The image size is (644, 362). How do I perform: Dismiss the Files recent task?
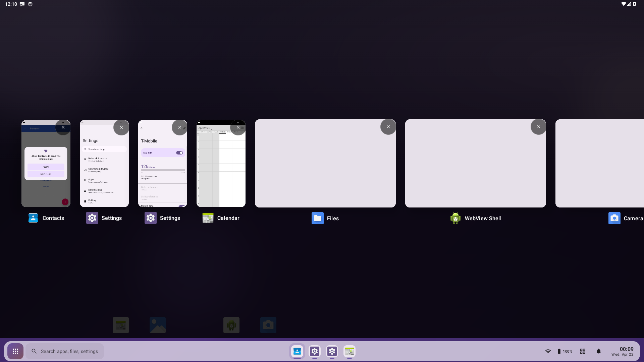(388, 127)
